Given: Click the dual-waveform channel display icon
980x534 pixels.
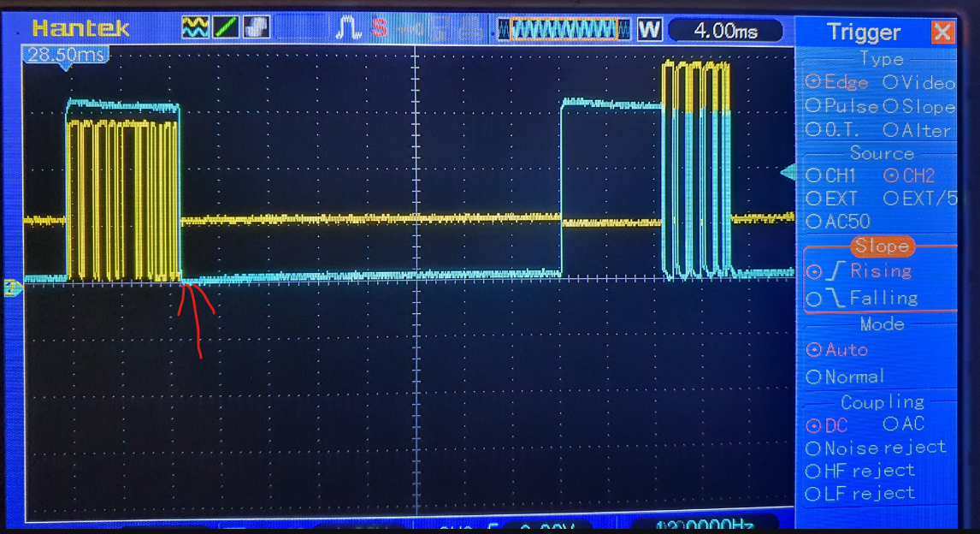Looking at the screenshot, I should click(194, 27).
